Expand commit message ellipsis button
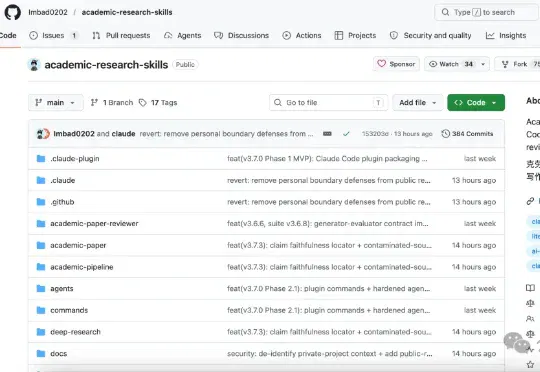The height and width of the screenshot is (372, 540). click(327, 134)
